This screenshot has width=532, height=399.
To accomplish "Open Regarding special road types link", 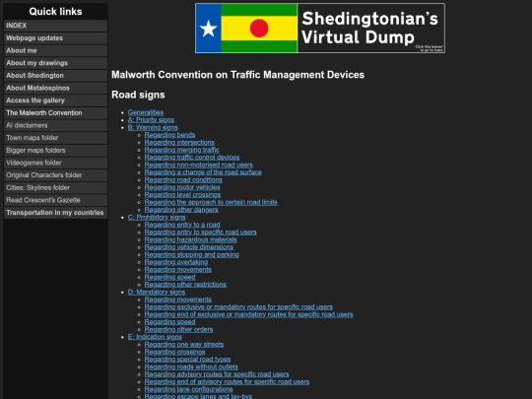I will point(187,359).
